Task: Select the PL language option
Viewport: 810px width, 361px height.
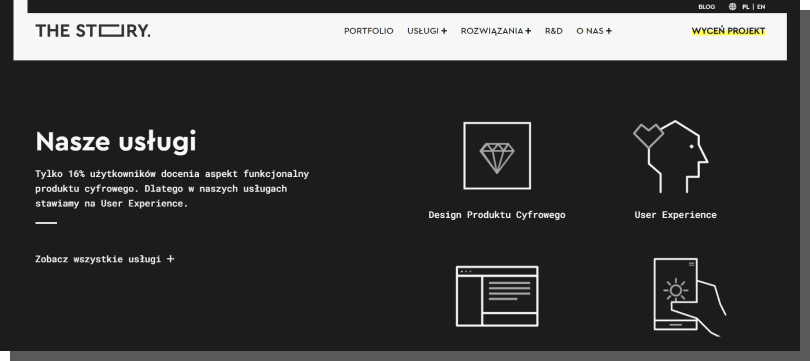Action: pyautogui.click(x=745, y=7)
